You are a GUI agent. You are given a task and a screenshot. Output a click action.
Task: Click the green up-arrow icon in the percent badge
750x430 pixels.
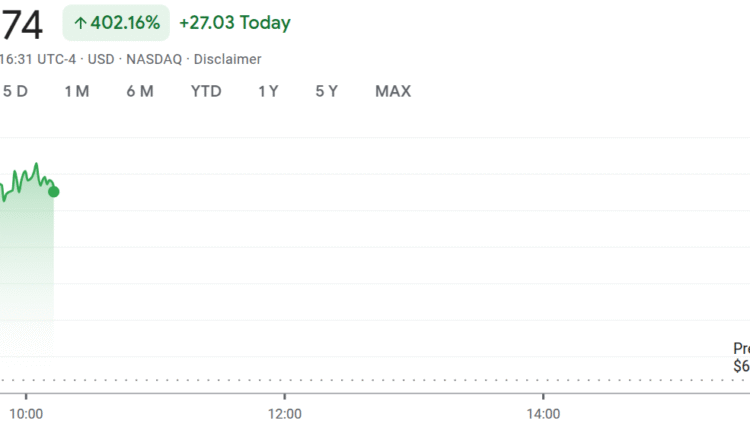(80, 22)
